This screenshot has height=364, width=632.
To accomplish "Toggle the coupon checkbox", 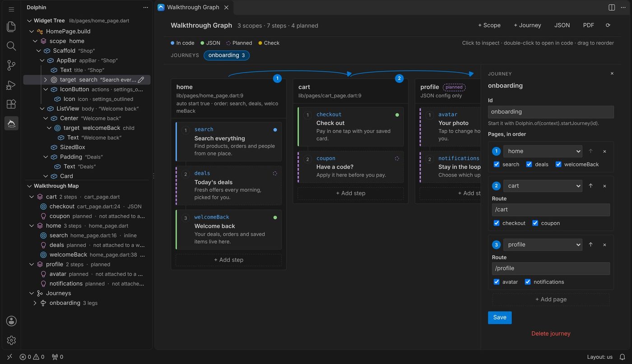I will pos(535,223).
